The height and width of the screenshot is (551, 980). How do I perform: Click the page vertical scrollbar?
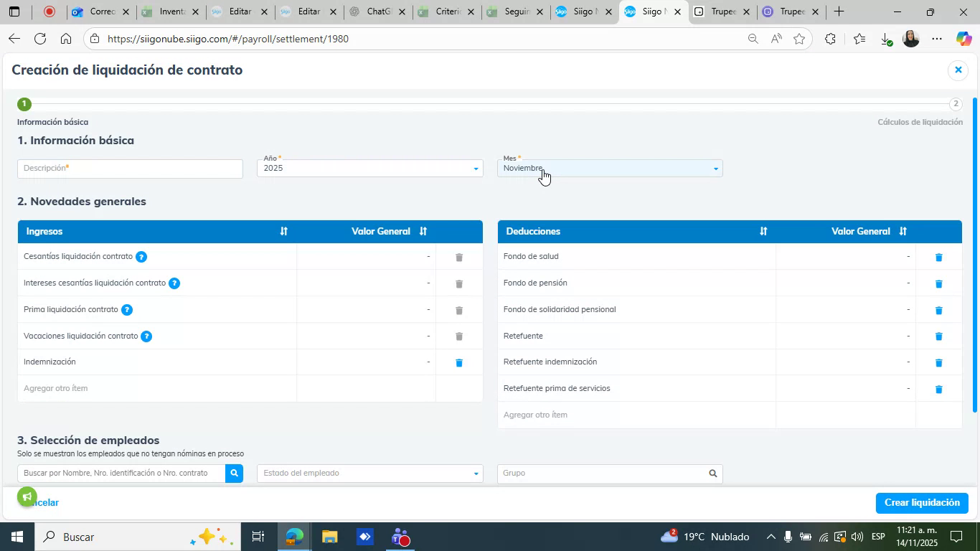[974, 255]
